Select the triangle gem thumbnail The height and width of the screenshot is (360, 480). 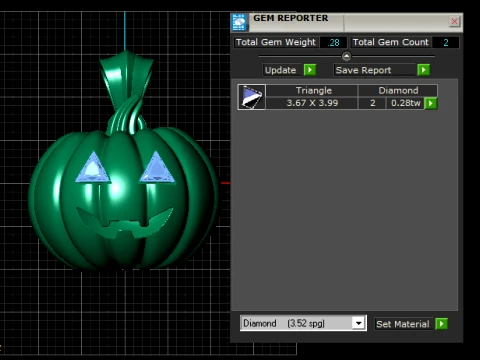[252, 97]
